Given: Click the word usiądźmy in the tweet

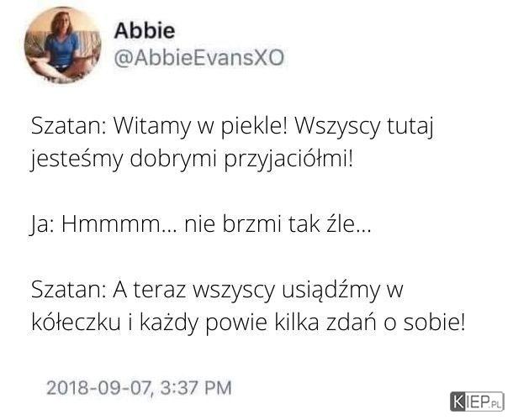Looking at the screenshot, I should pyautogui.click(x=330, y=291).
